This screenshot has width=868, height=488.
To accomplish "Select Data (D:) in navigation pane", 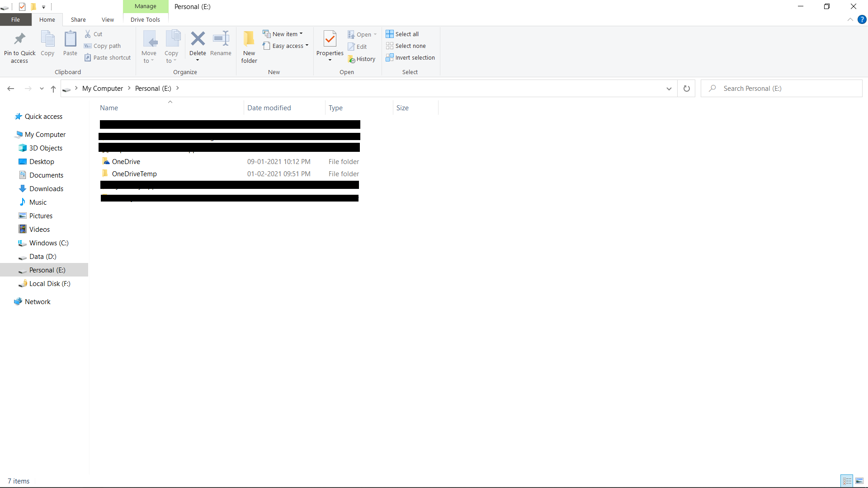I will coord(42,256).
